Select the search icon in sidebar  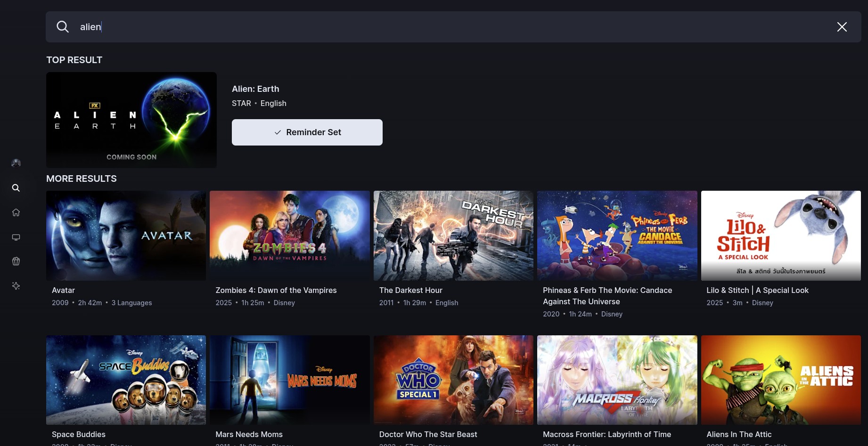tap(16, 188)
